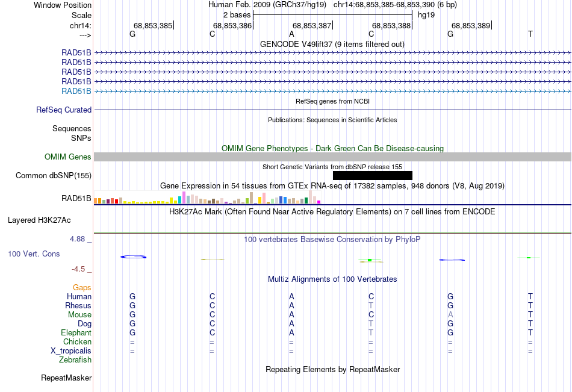
Task: Select the RepeatMasker track label
Action: pos(66,378)
